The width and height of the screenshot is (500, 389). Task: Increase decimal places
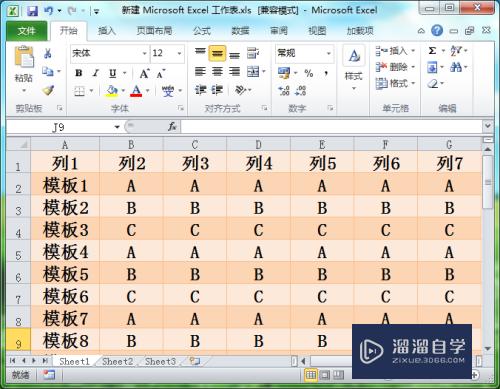click(284, 90)
